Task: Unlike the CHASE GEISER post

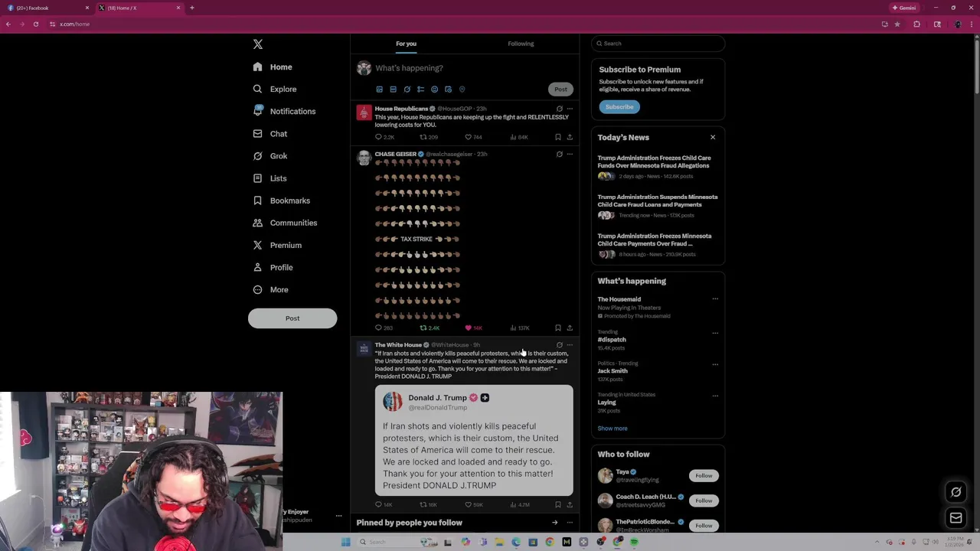Action: tap(473, 328)
